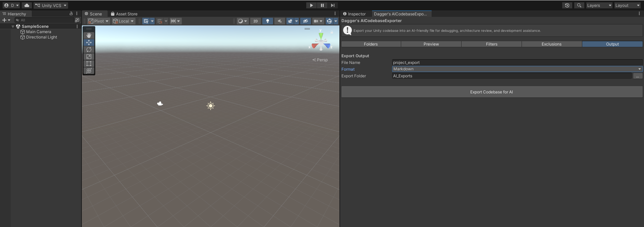Click the Camera gizmo in scene
The width and height of the screenshot is (644, 227).
160,104
